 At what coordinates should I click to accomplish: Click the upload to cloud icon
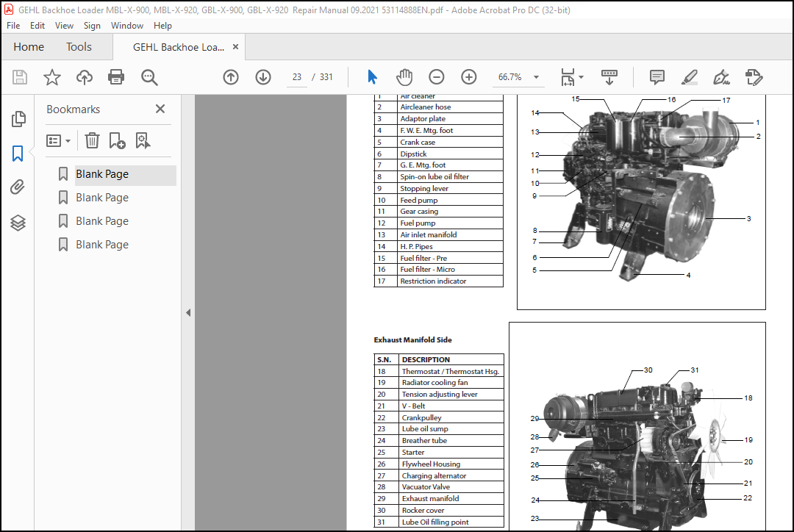coord(85,77)
